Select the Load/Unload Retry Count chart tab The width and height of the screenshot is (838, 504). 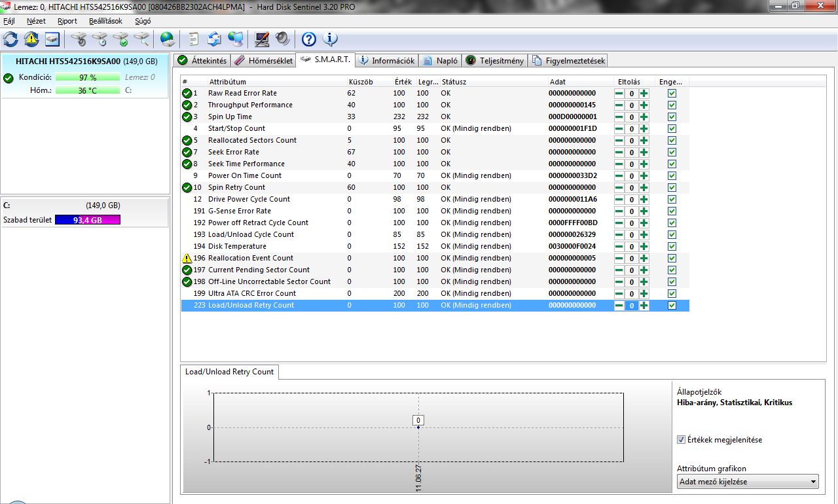tap(230, 372)
